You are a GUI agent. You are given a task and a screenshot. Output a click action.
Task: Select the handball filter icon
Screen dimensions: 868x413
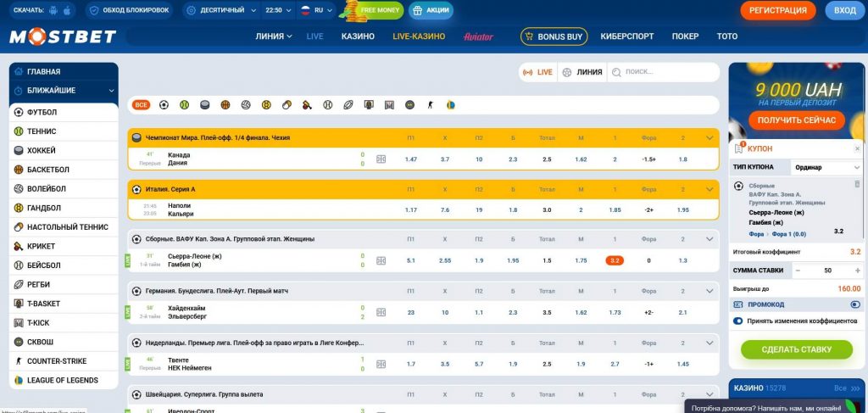266,104
